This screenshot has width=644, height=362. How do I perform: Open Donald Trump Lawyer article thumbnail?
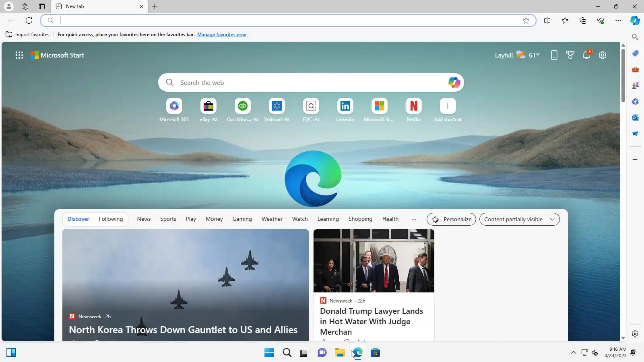click(x=374, y=261)
